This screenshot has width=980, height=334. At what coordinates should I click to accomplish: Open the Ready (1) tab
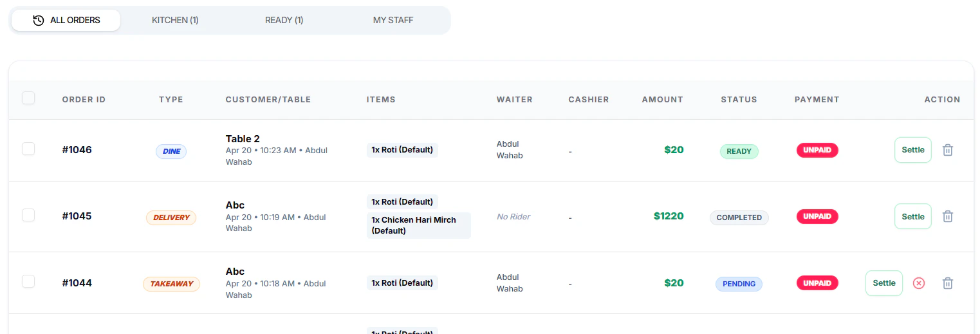284,20
